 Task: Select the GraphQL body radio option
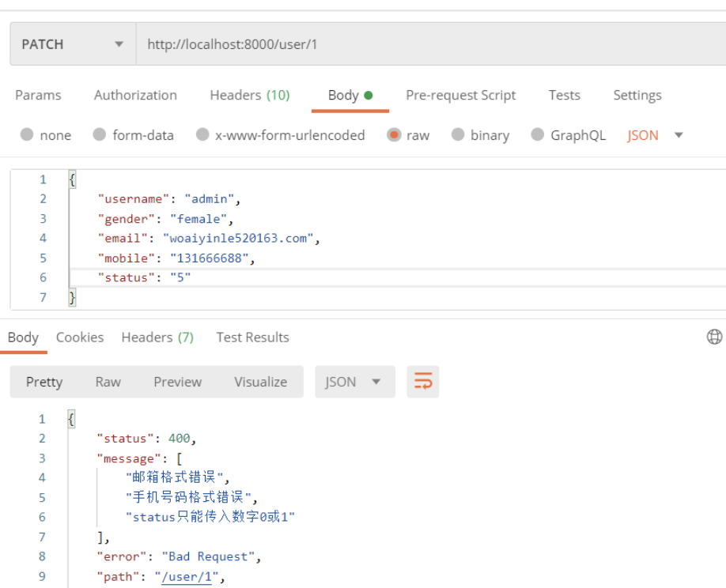[x=538, y=135]
